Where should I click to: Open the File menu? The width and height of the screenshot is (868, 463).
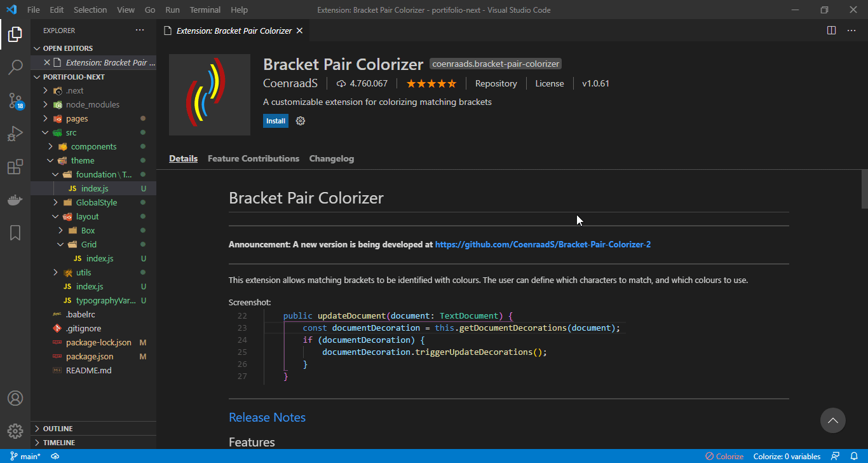click(x=34, y=10)
